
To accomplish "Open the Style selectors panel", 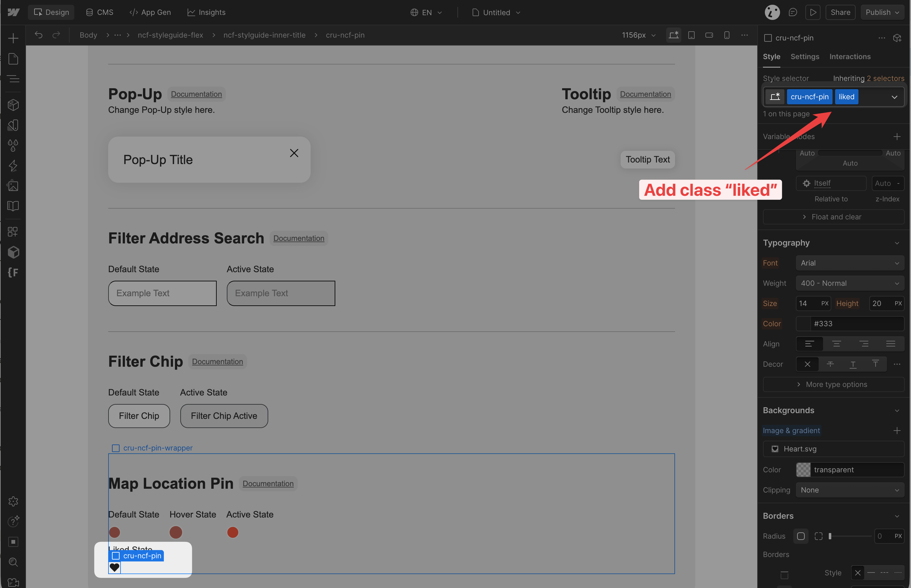I will [x=13, y=145].
